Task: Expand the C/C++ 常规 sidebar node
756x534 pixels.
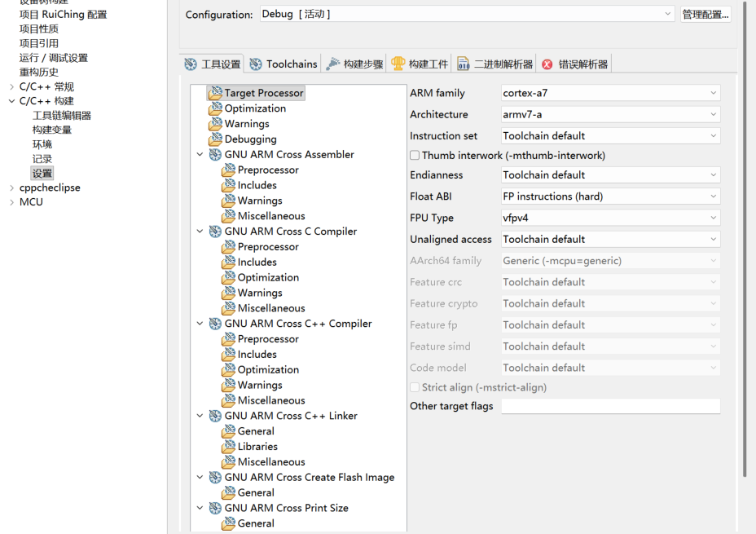Action: coord(11,87)
